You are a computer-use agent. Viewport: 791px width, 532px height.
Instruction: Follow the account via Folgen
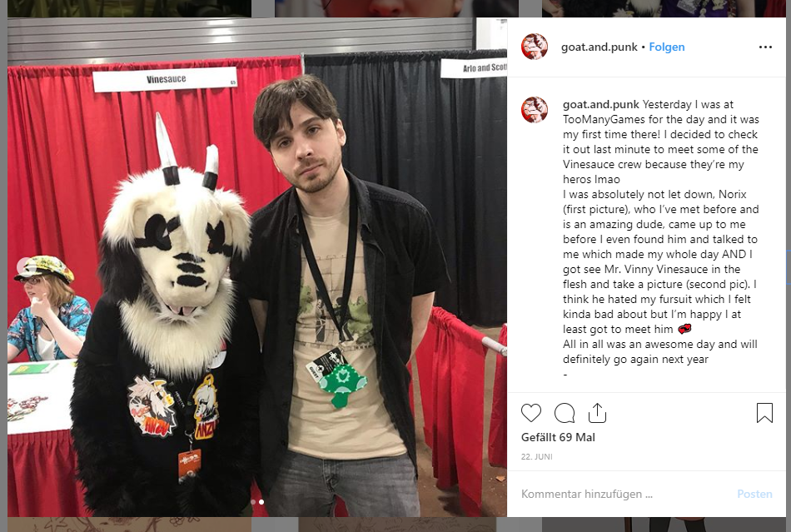[666, 47]
